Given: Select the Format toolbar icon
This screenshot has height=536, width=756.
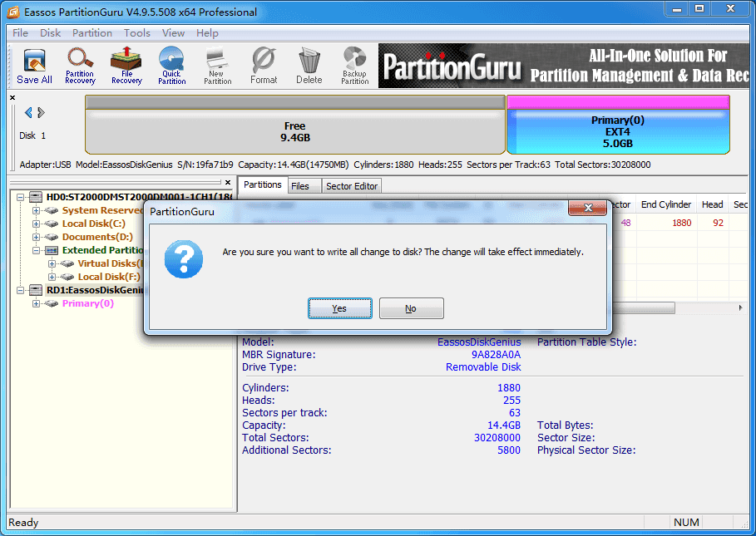Looking at the screenshot, I should coord(263,66).
